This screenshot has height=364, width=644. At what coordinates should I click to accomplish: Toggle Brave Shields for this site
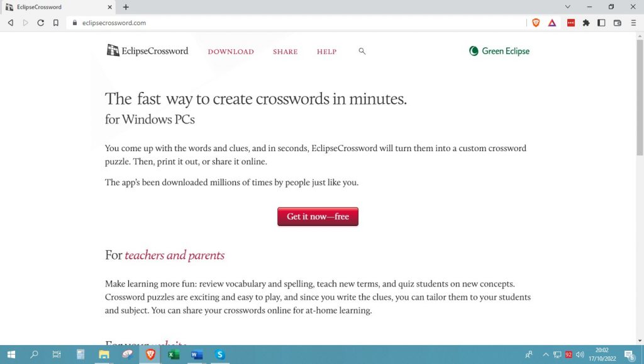[x=535, y=23]
